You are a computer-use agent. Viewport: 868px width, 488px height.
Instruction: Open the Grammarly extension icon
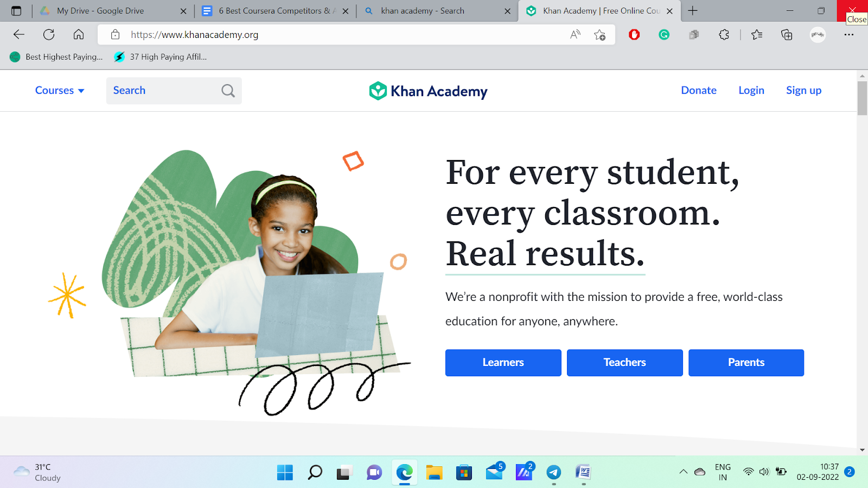point(664,35)
